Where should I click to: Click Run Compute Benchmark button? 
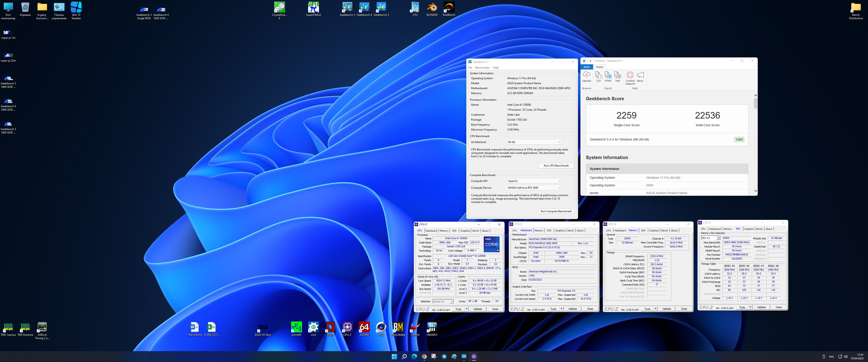556,211
